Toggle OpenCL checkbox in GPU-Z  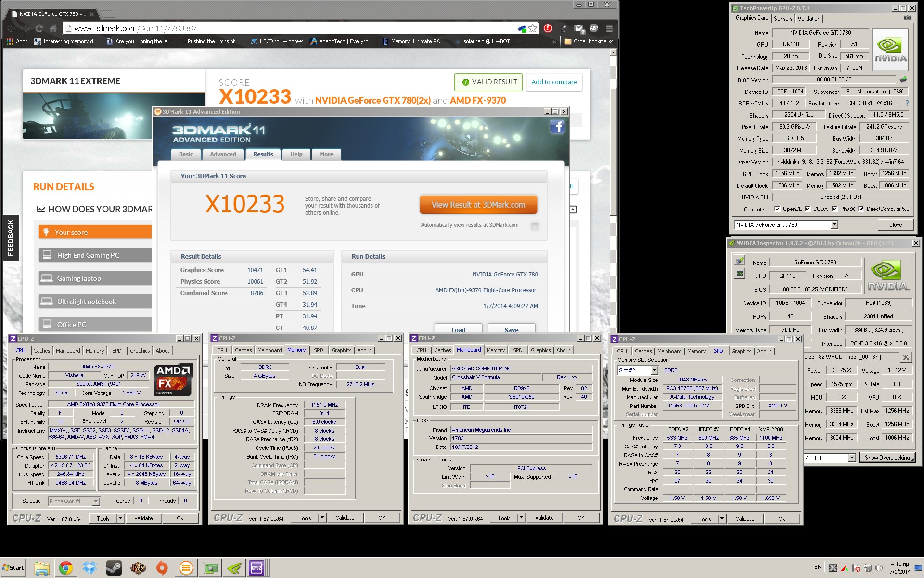[777, 209]
